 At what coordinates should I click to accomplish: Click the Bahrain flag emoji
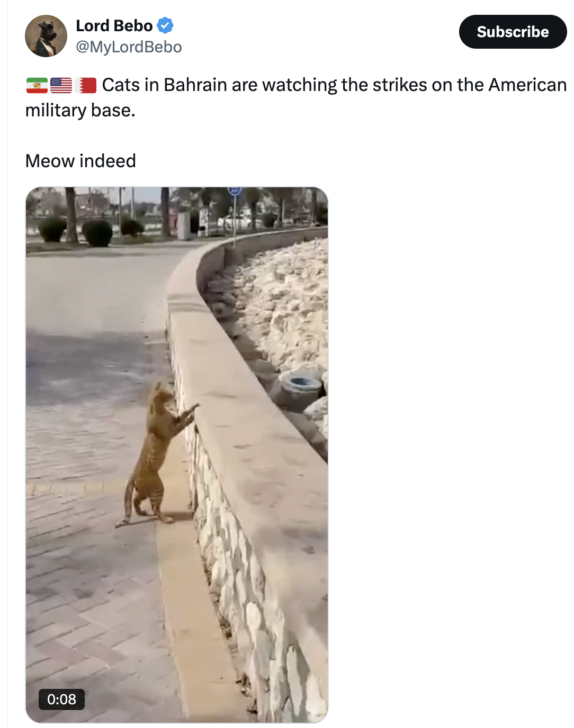85,85
